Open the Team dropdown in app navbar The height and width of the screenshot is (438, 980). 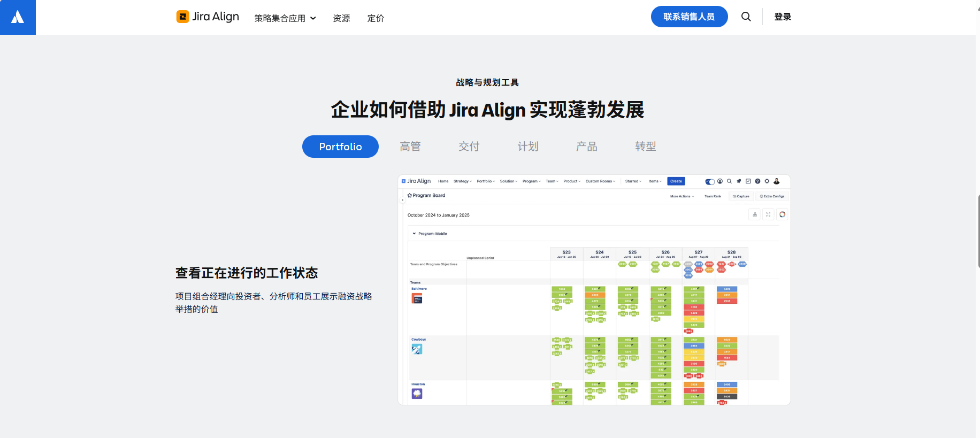click(x=552, y=181)
